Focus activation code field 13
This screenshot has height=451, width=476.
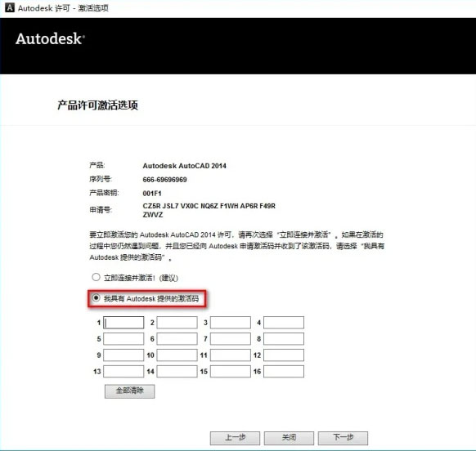click(x=123, y=372)
